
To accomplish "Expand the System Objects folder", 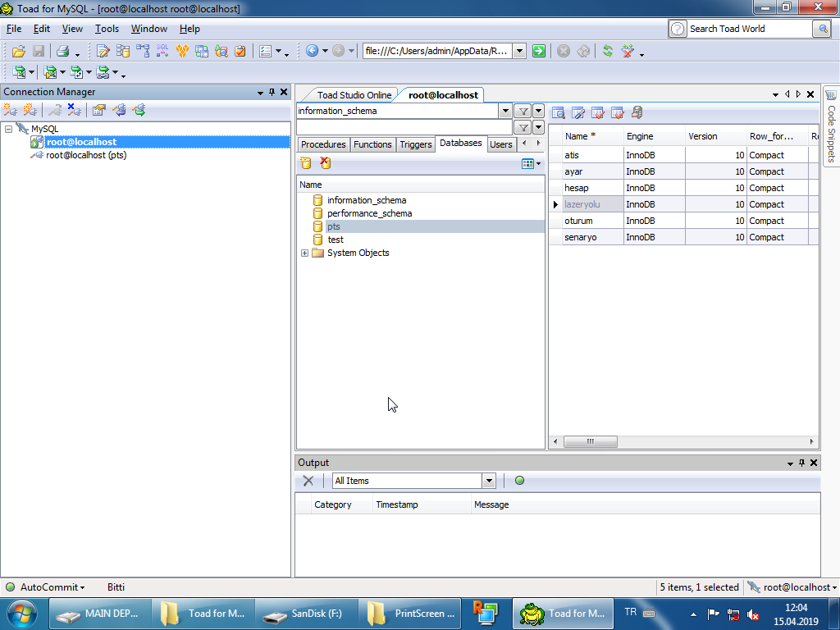I will pyautogui.click(x=305, y=253).
